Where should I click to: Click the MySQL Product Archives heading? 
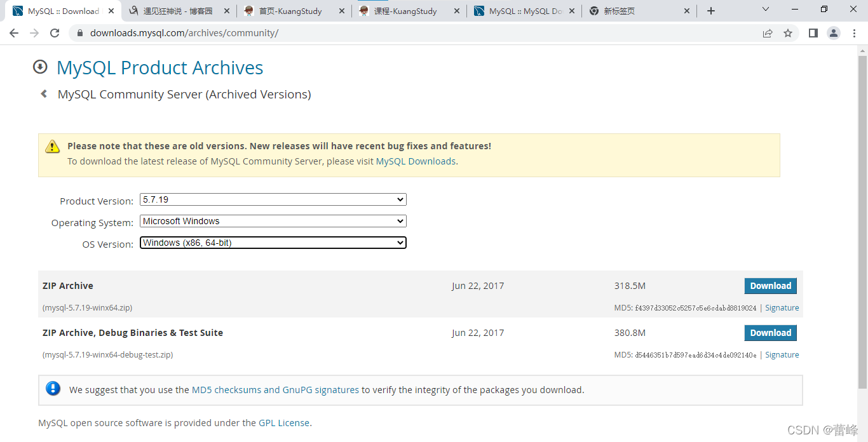(160, 67)
